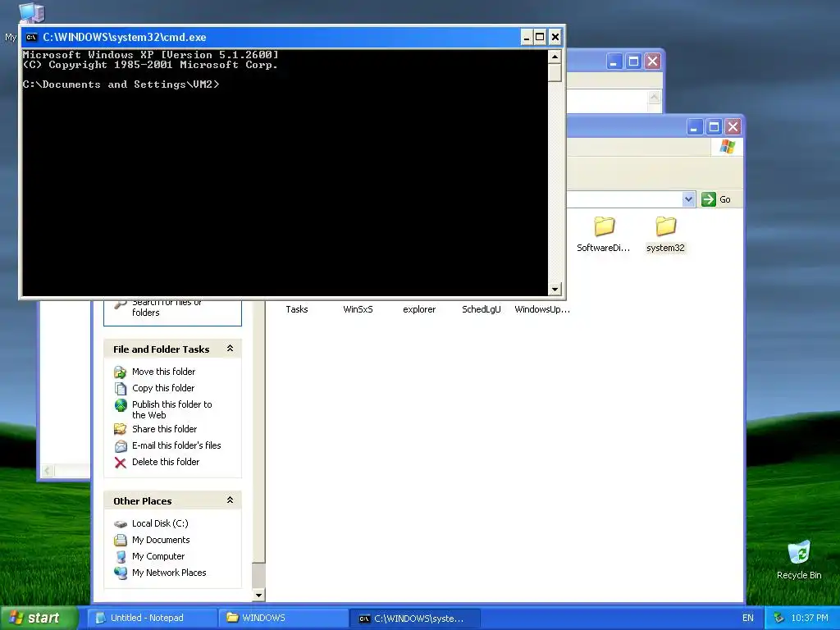840x630 pixels.
Task: Click the search magnifier icon in task pane
Action: 121,304
